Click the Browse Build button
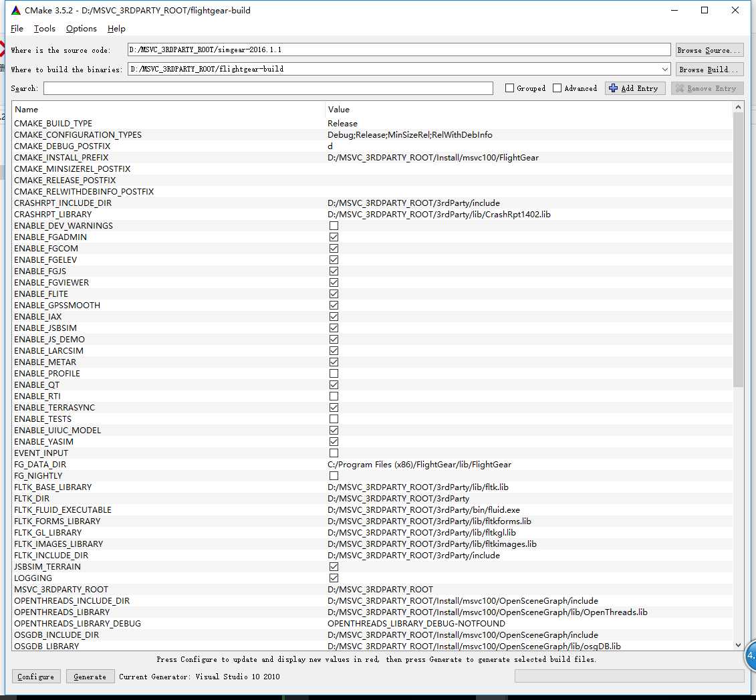This screenshot has height=700, width=756. pyautogui.click(x=709, y=70)
